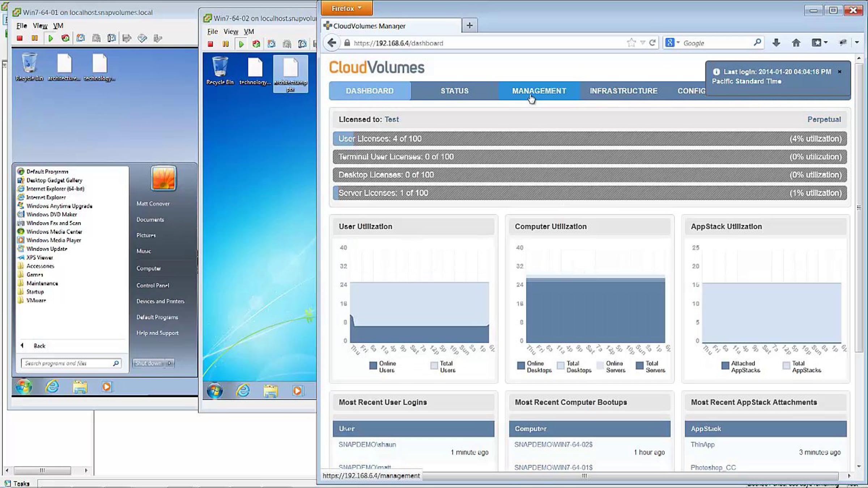Screen dimensions: 868x488
Task: Power off Win7-64-01 with the red stop icon
Action: (20, 38)
